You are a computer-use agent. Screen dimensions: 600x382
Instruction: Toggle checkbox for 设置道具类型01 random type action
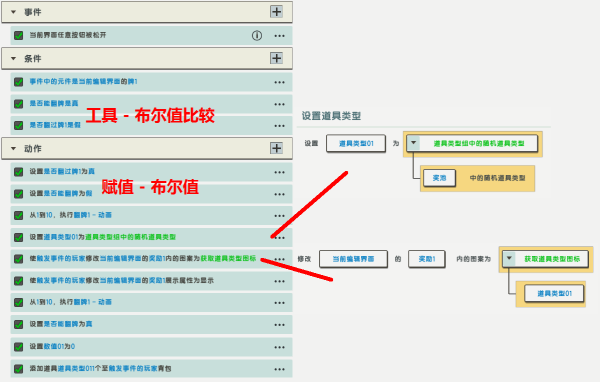pos(18,237)
